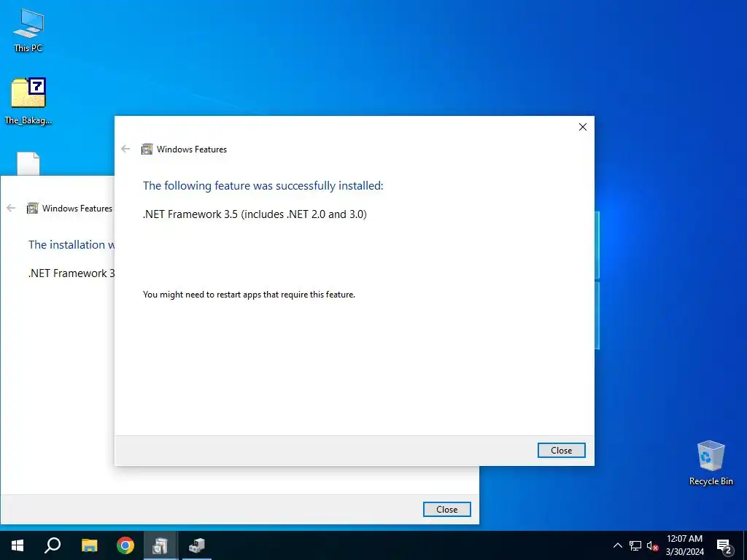The image size is (747, 560).
Task: Click 'Windows Features' title in background window
Action: 77,208
